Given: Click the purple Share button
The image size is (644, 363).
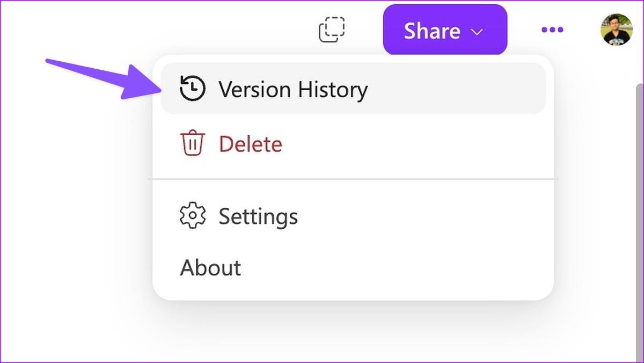Looking at the screenshot, I should point(444,30).
